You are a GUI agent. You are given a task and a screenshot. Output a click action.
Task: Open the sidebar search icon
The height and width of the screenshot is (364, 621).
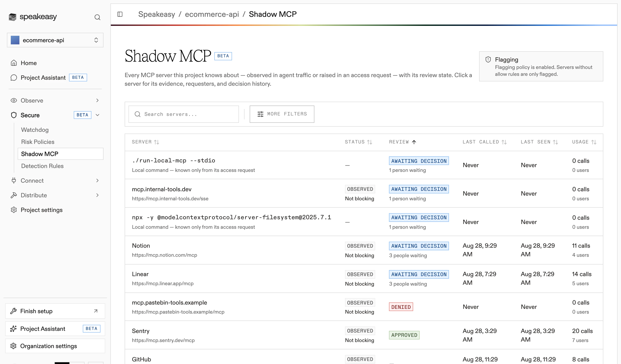point(97,17)
